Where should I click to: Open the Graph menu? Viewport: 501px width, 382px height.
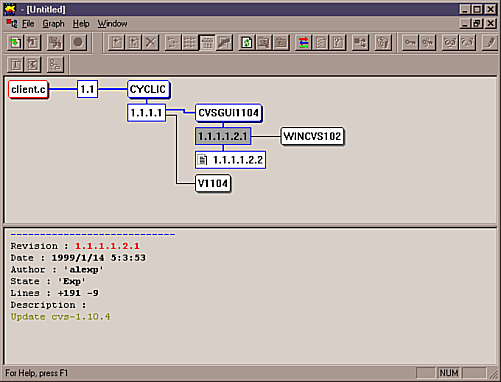click(53, 24)
